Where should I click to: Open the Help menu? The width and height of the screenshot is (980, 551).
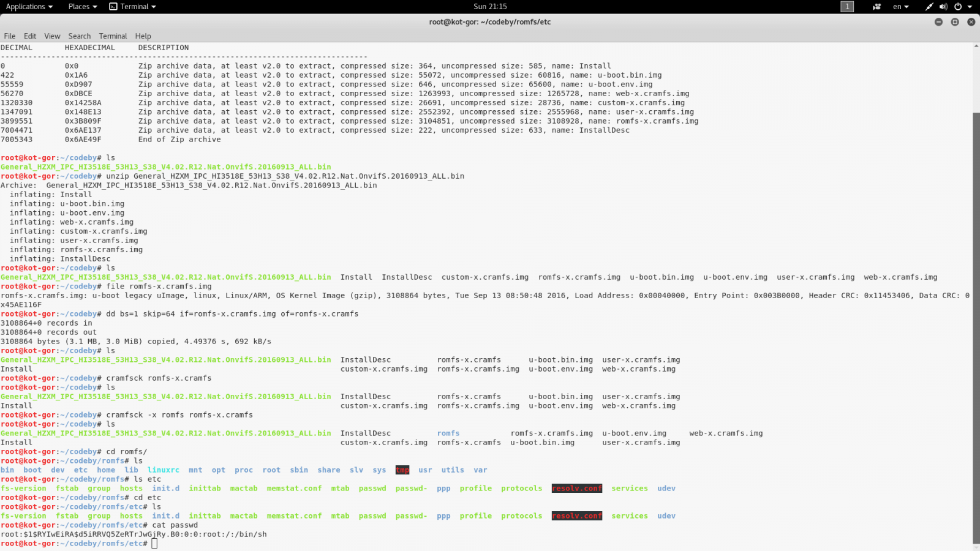(x=143, y=36)
